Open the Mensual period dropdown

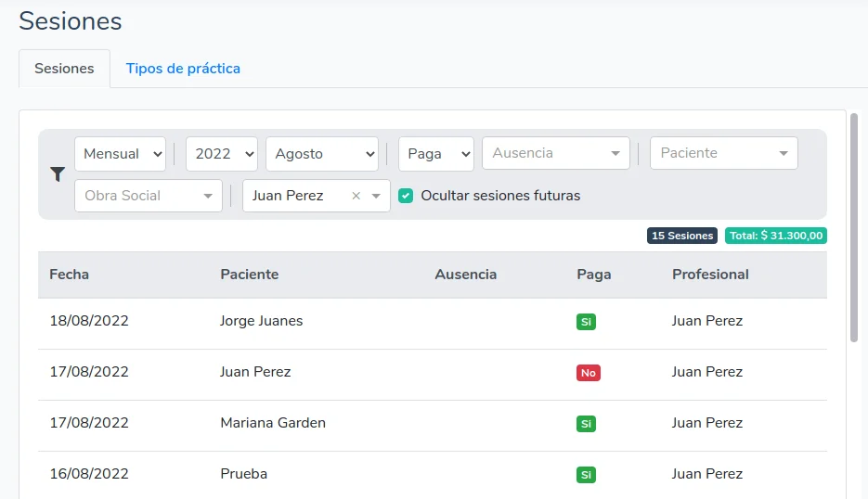120,154
